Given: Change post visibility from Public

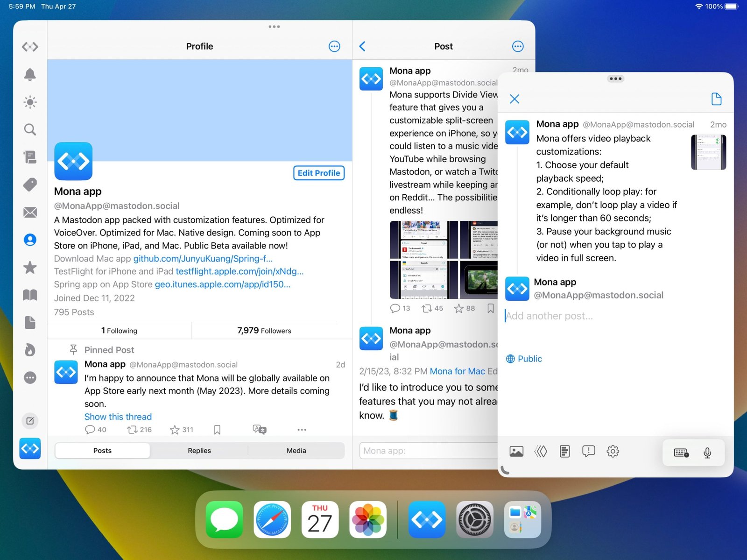Looking at the screenshot, I should click(524, 359).
